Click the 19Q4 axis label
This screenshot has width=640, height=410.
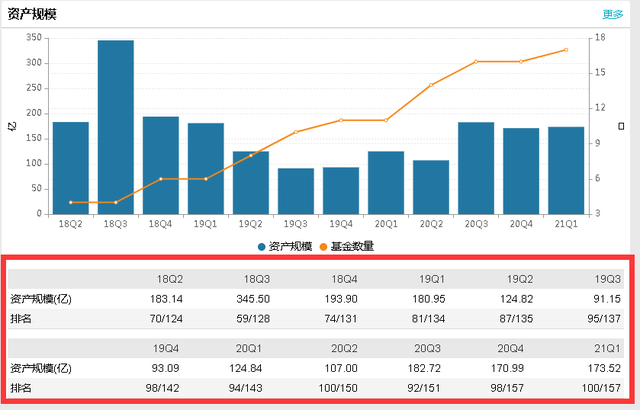(341, 224)
